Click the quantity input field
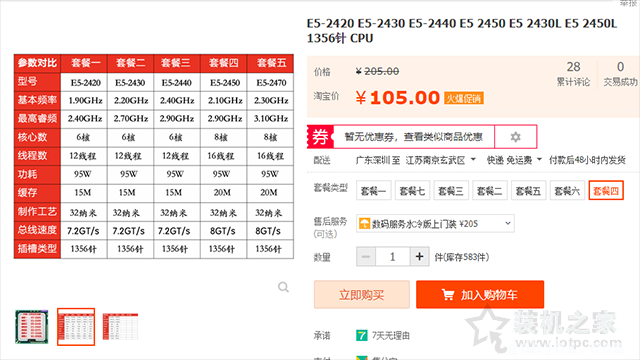This screenshot has width=640, height=360. tap(393, 257)
